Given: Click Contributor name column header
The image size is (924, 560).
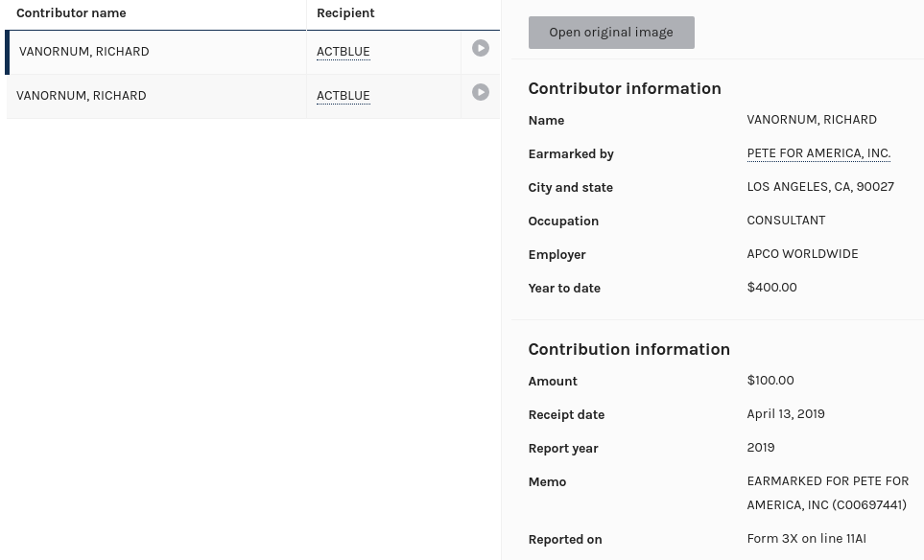Looking at the screenshot, I should (71, 13).
